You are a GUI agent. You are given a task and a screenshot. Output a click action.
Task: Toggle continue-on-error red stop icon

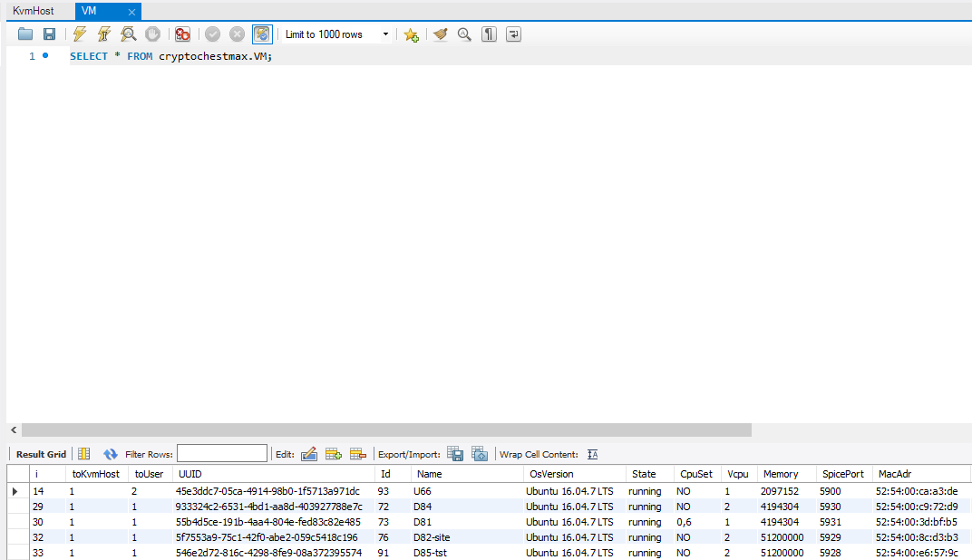pos(182,34)
